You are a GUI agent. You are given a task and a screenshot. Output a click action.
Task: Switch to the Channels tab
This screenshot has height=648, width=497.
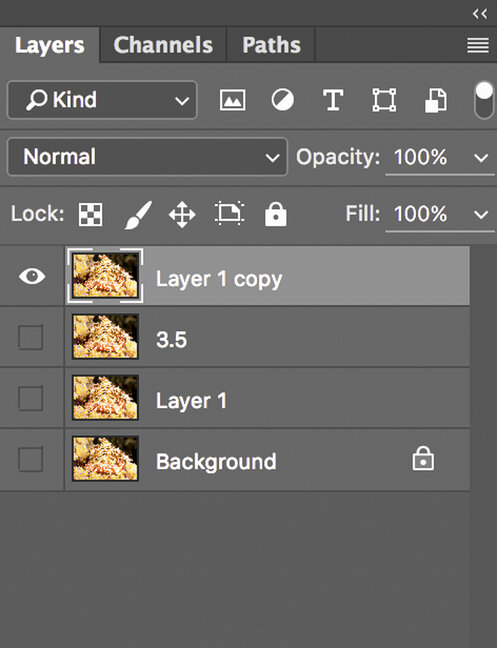163,45
